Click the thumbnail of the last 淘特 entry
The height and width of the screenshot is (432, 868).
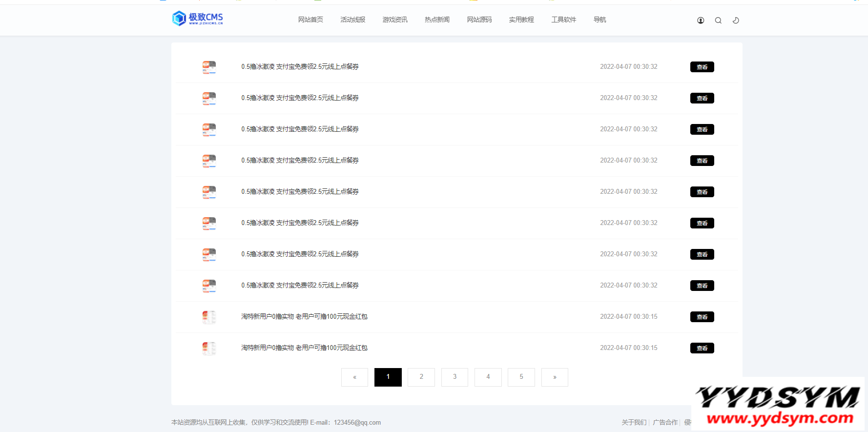point(209,348)
